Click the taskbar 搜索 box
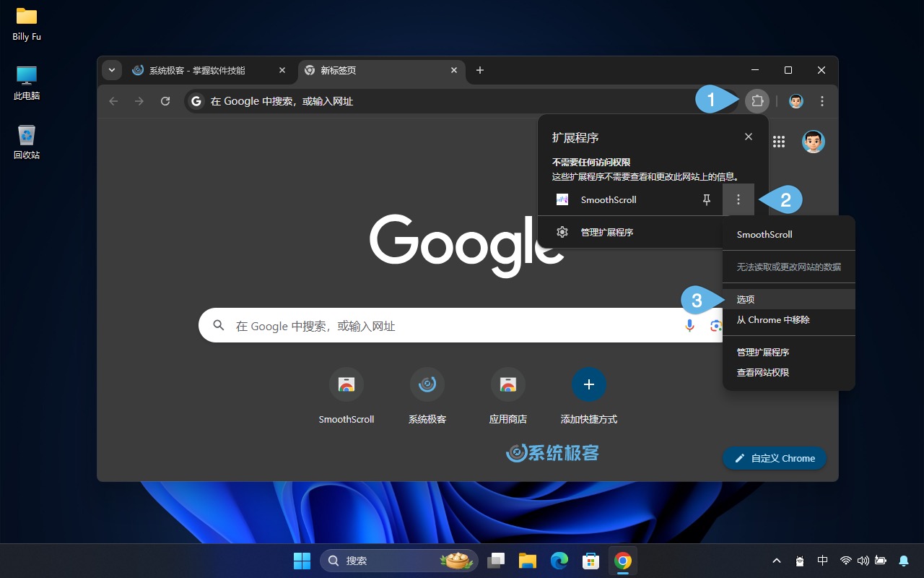The height and width of the screenshot is (578, 924). pos(399,561)
